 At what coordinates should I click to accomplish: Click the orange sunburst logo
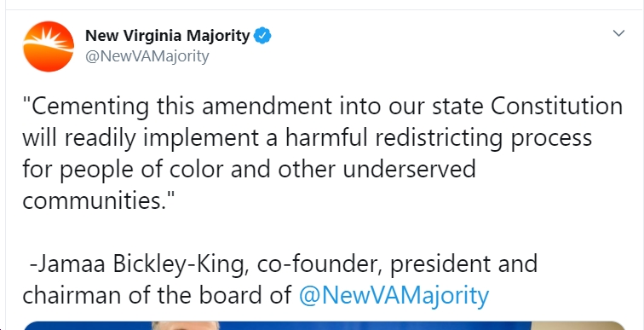coord(49,46)
